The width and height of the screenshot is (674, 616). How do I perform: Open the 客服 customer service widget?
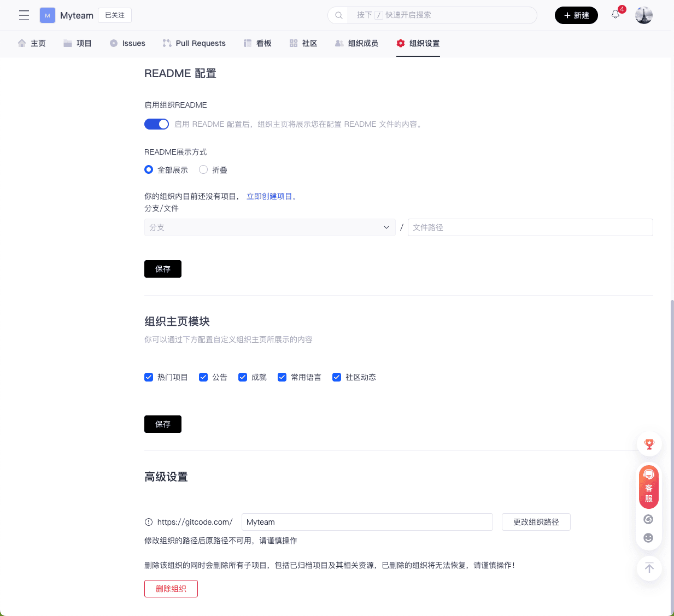[x=649, y=486]
